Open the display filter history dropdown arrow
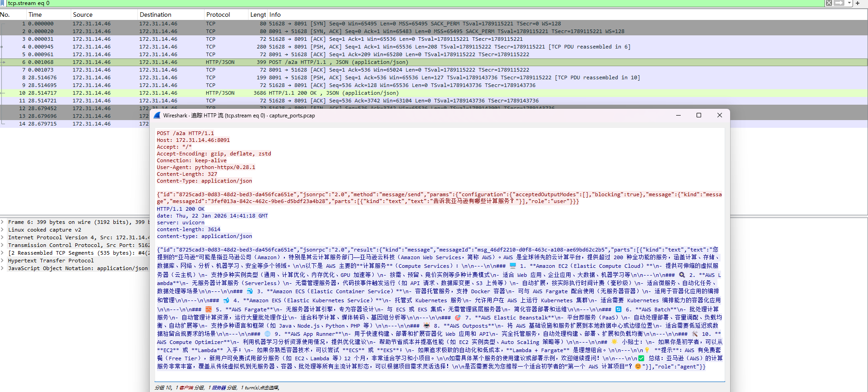This screenshot has height=392, width=868. tap(848, 3)
